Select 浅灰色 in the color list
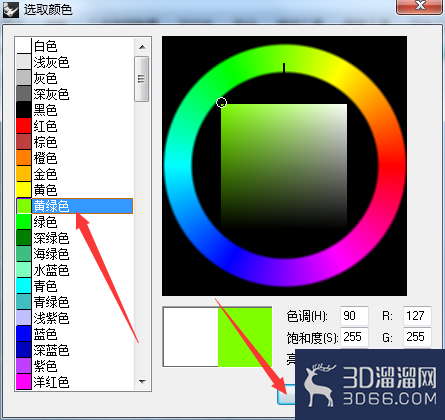Screen dimensions: 445x420 75,62
